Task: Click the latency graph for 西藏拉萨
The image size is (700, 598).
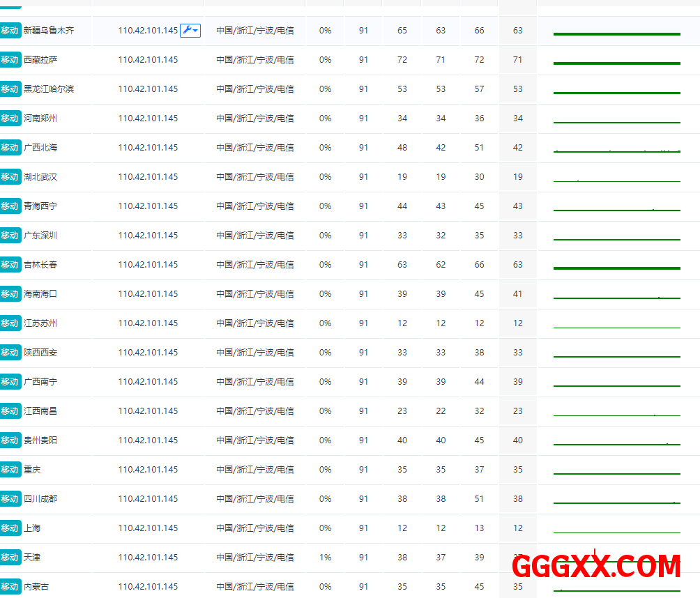Action: pyautogui.click(x=616, y=61)
